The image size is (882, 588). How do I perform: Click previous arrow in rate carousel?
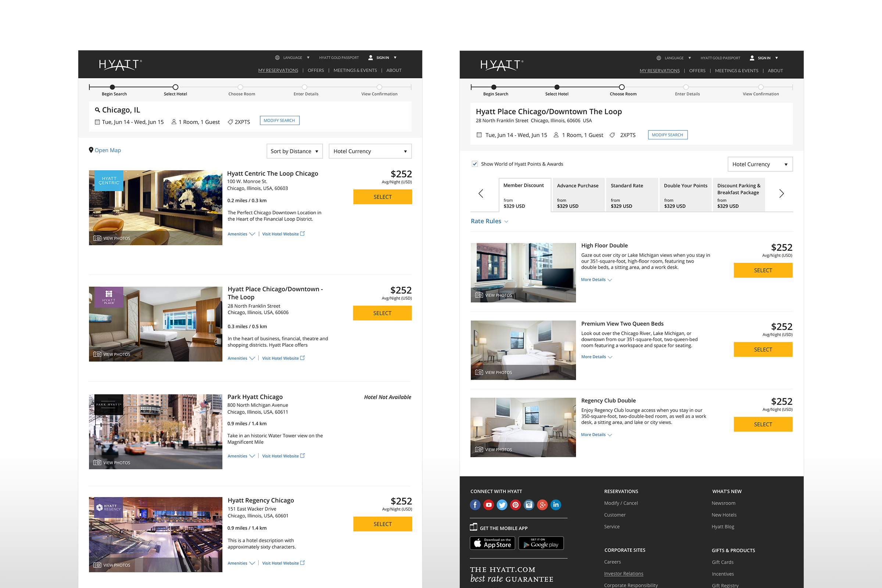[481, 194]
